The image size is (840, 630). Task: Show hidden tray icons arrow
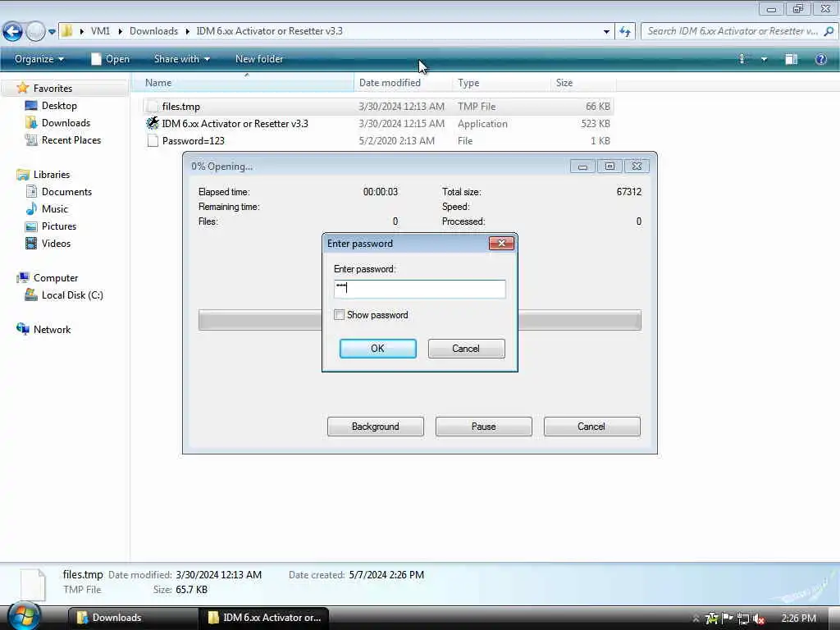click(696, 619)
